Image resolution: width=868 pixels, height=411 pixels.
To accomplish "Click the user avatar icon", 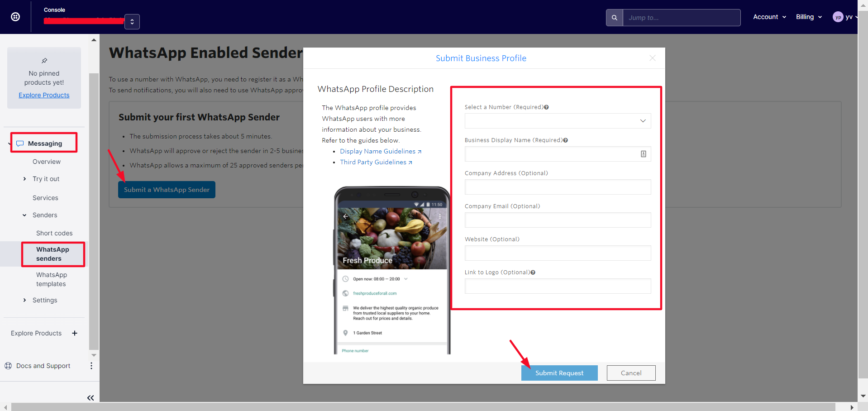I will click(838, 17).
